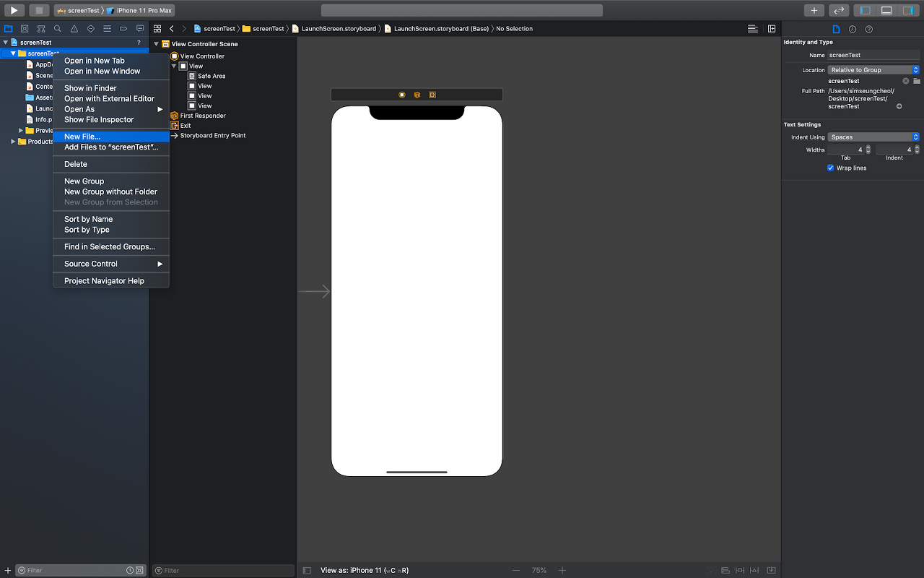The image size is (924, 578).
Task: Expand the Products folder triangle
Action: coord(13,142)
